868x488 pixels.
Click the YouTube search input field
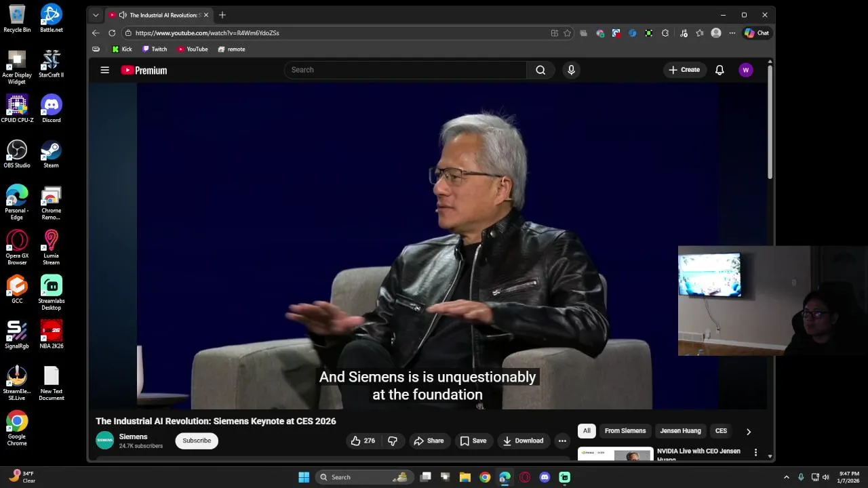click(x=406, y=70)
